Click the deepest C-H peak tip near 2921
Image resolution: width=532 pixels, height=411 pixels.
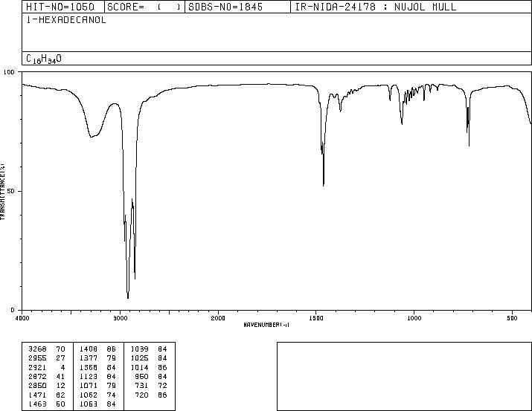point(128,298)
